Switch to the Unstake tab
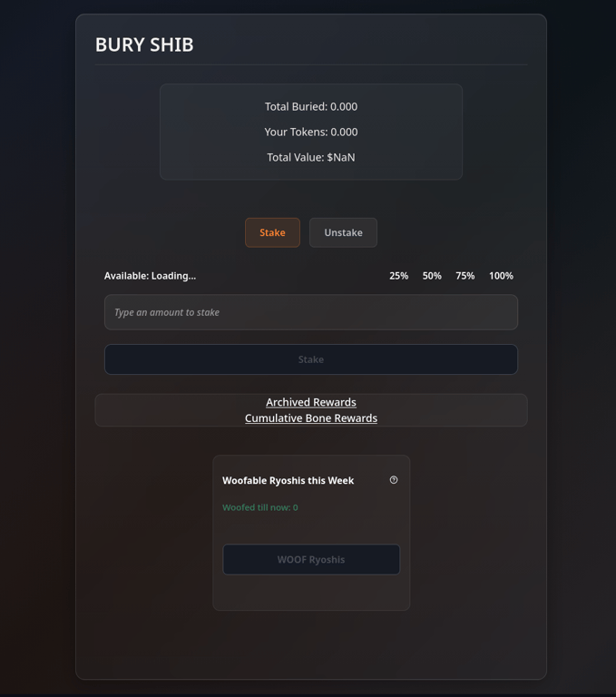Viewport: 616px width, 697px height. tap(343, 232)
